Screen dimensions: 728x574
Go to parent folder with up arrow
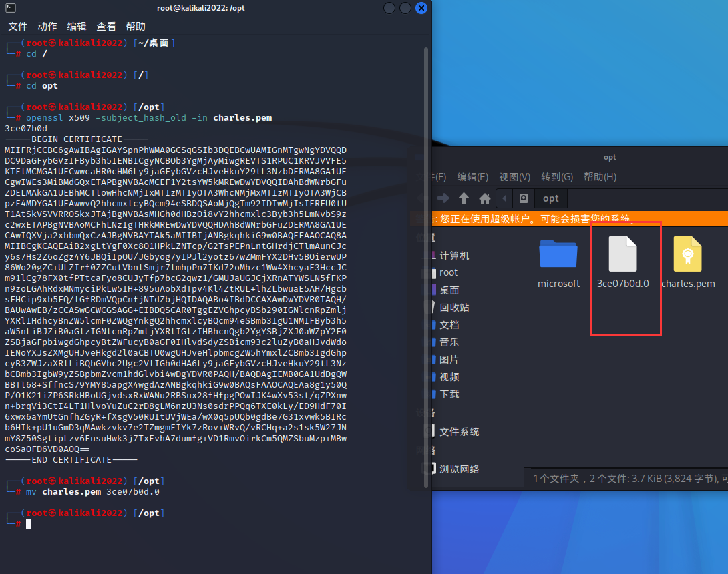click(464, 198)
